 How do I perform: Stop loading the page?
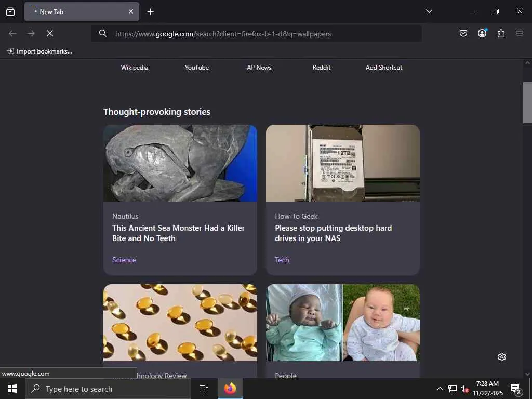(x=50, y=33)
